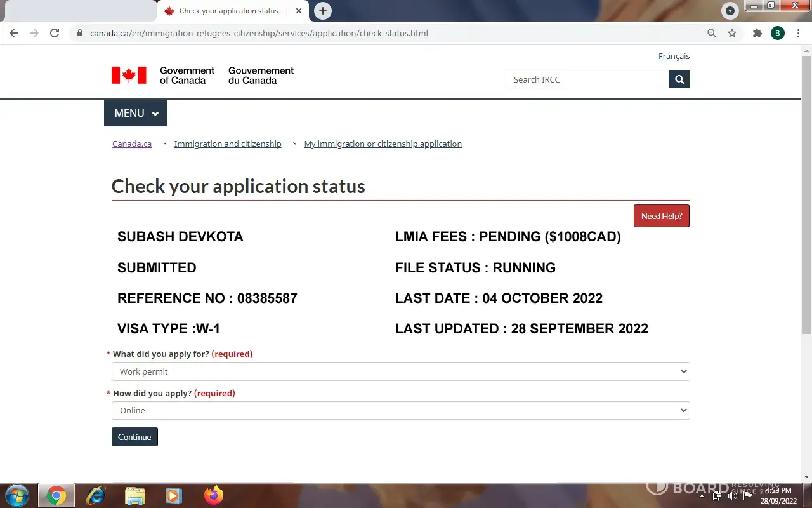Image resolution: width=812 pixels, height=508 pixels.
Task: Open the Chrome three-dot menu
Action: tap(797, 33)
